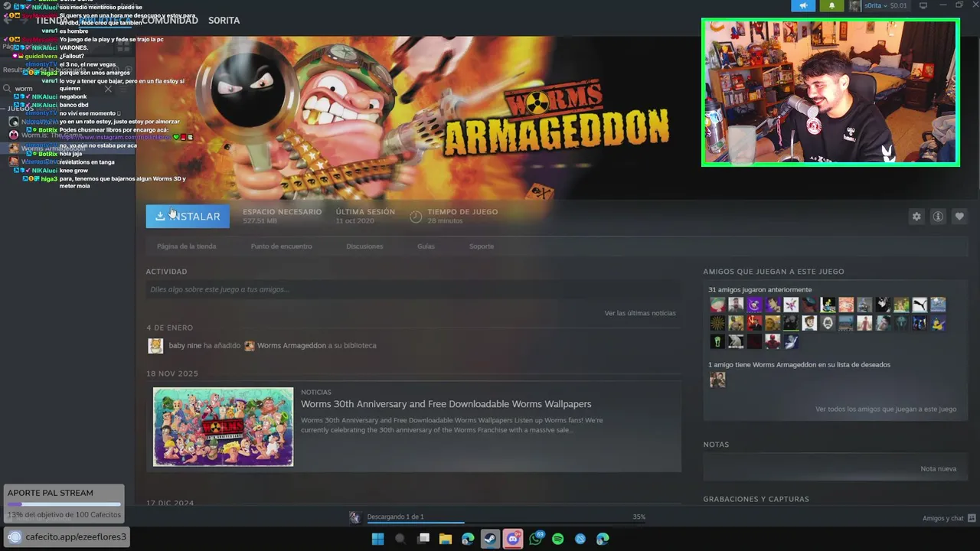Clear the worm library search with X
980x551 pixels.
[x=108, y=89]
